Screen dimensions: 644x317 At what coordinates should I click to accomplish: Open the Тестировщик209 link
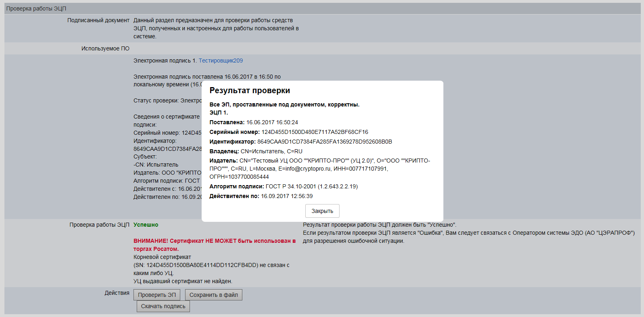pyautogui.click(x=221, y=60)
